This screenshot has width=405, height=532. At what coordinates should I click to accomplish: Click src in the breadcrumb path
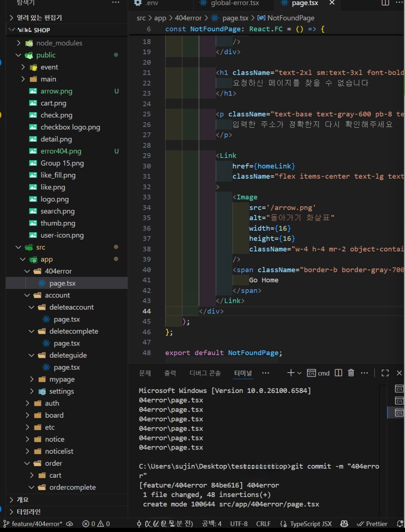tap(141, 18)
